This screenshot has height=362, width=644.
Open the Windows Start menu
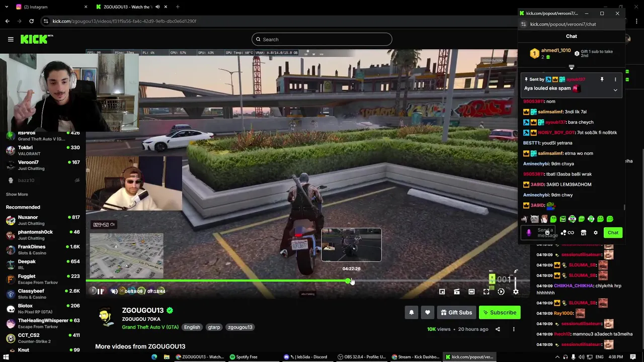tap(6, 357)
